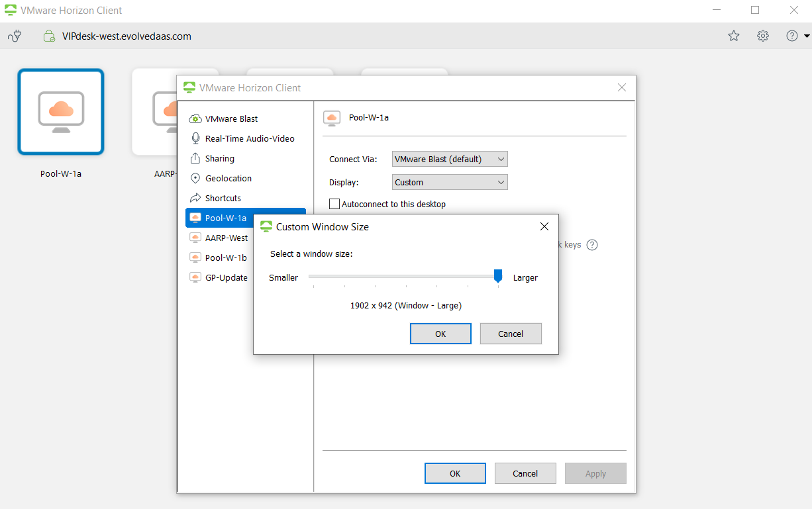Screen dimensions: 812x509
Task: Click the settings dialog VMware logo icon
Action: click(x=189, y=87)
